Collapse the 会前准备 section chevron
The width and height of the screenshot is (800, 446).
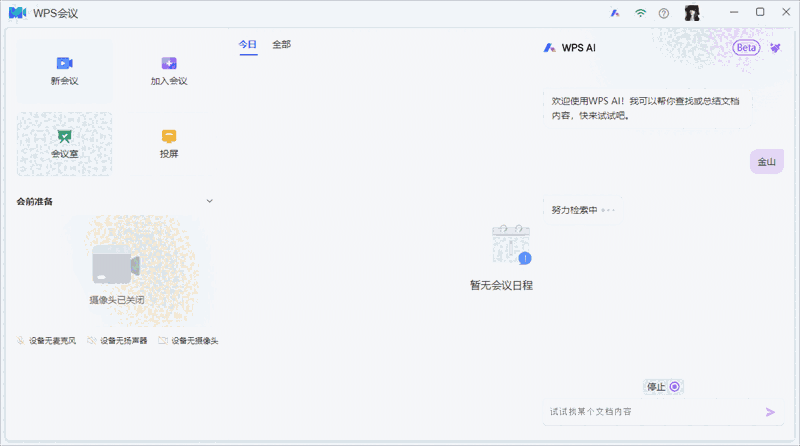[209, 201]
